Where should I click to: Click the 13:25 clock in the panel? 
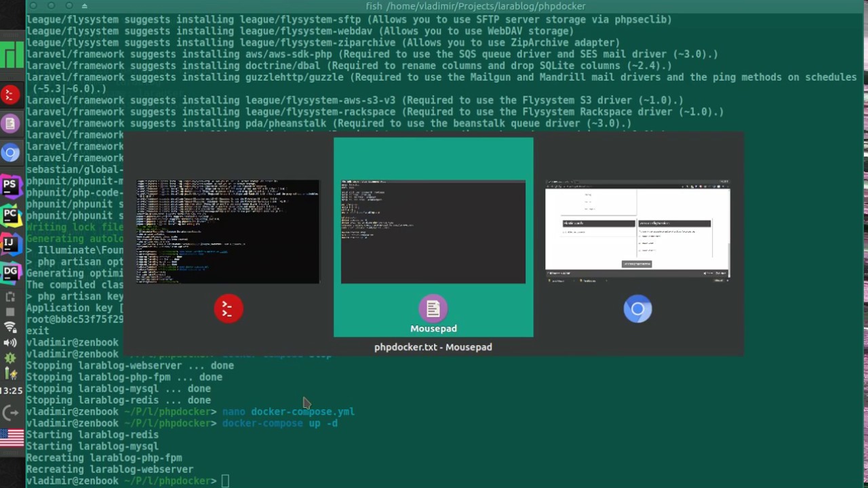(12, 391)
